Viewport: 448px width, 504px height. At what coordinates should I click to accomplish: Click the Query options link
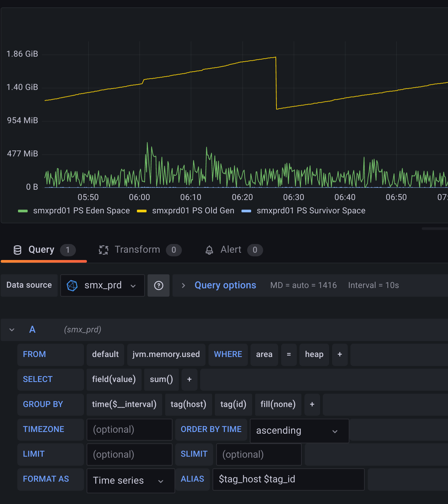coord(225,285)
